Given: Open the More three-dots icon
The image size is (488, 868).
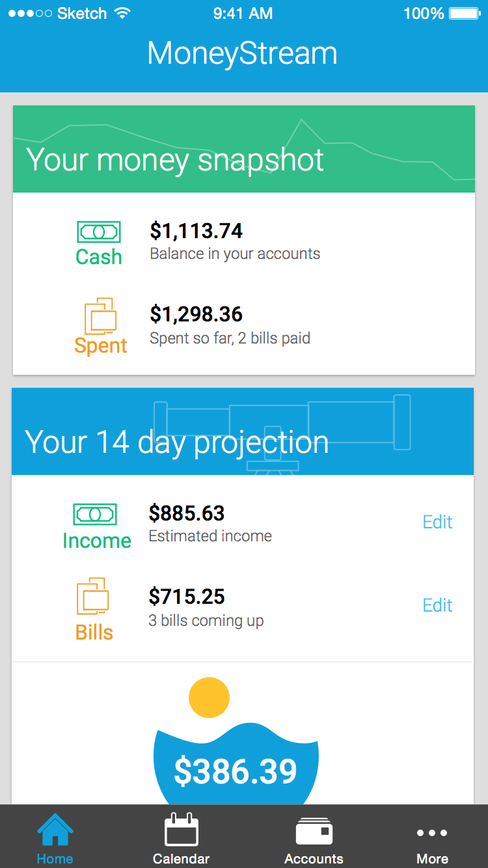Looking at the screenshot, I should coord(432,833).
